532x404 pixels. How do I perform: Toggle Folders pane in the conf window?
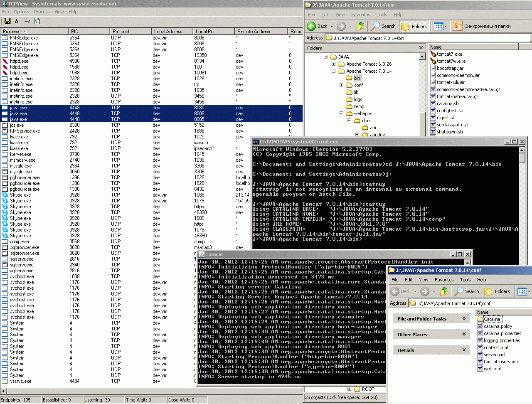click(x=497, y=291)
